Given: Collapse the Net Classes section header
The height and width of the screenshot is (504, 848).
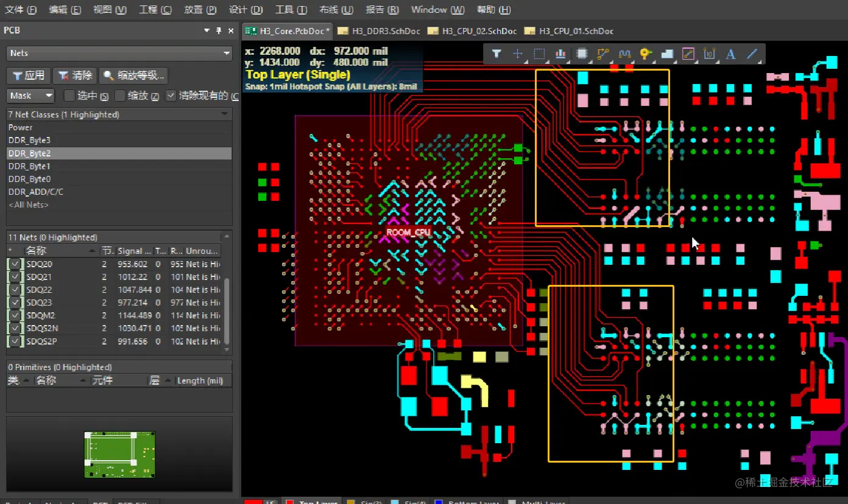Looking at the screenshot, I should click(x=225, y=114).
